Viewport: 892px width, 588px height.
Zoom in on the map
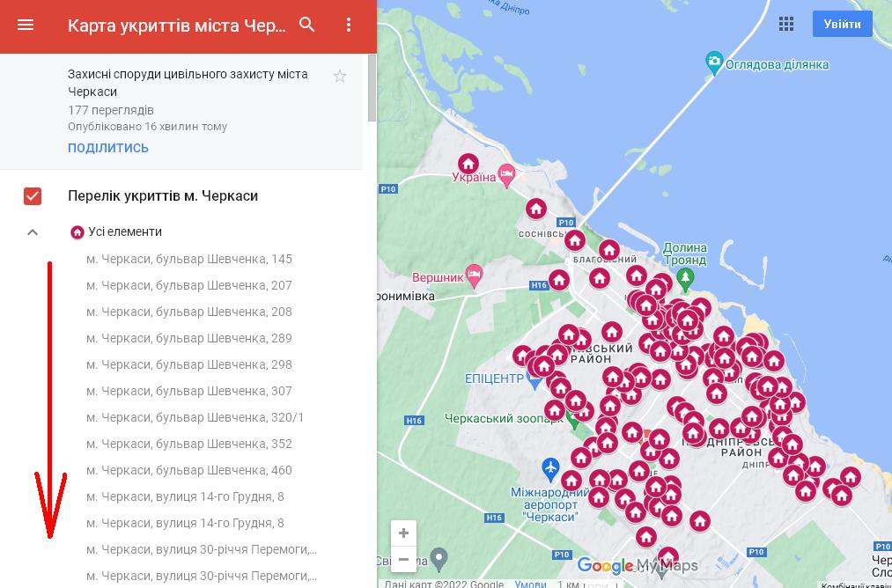403,533
